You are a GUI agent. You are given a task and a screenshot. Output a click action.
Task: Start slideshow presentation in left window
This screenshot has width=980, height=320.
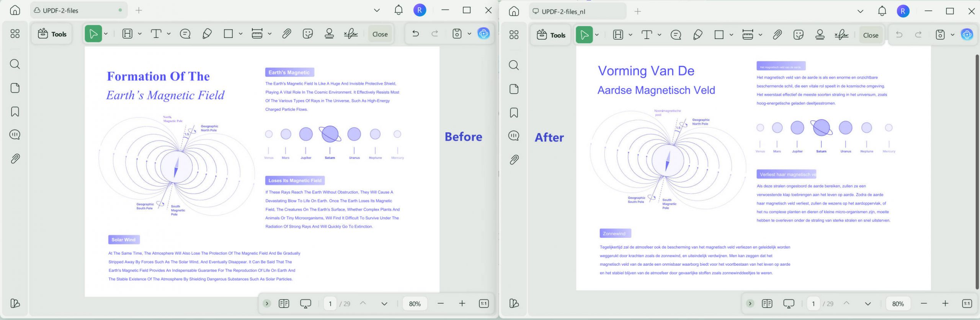click(x=305, y=304)
